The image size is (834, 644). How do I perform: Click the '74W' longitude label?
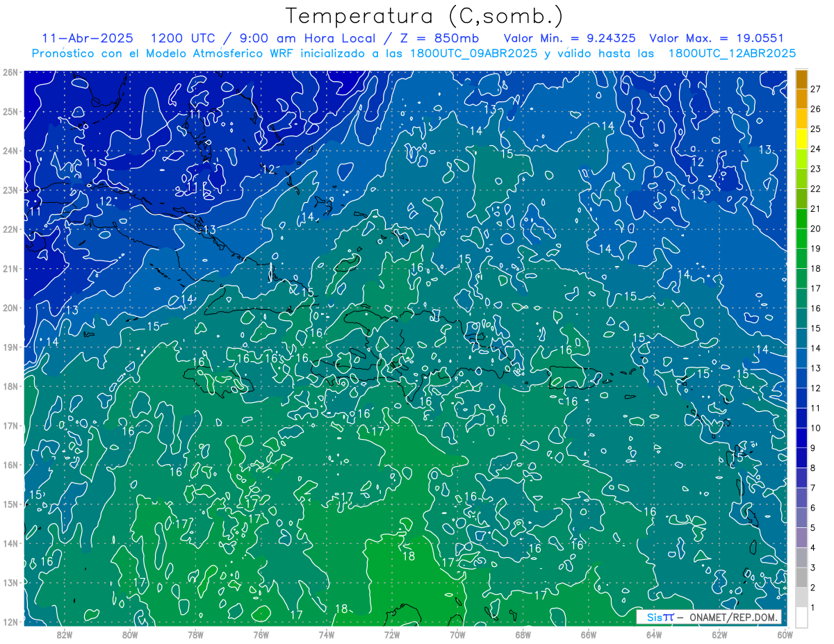(326, 634)
